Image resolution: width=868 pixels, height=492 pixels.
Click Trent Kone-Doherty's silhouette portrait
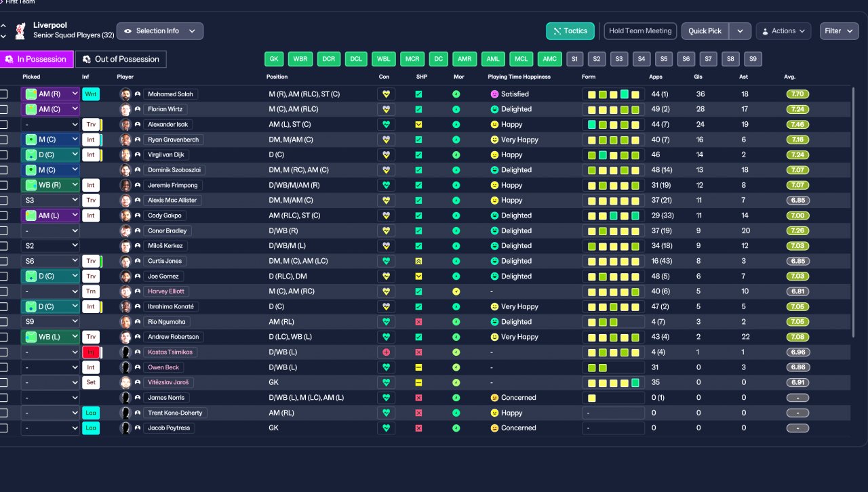coord(125,413)
